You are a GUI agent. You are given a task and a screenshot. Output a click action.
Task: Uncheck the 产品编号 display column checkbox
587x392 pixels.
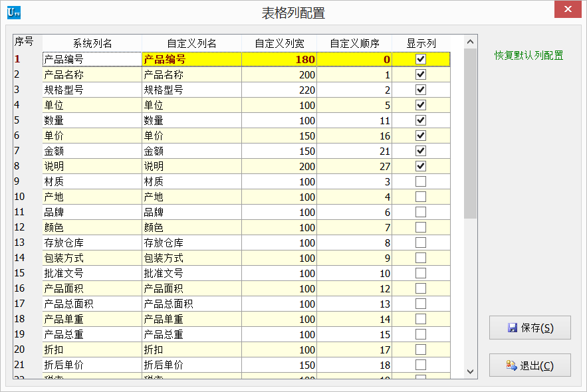[421, 59]
